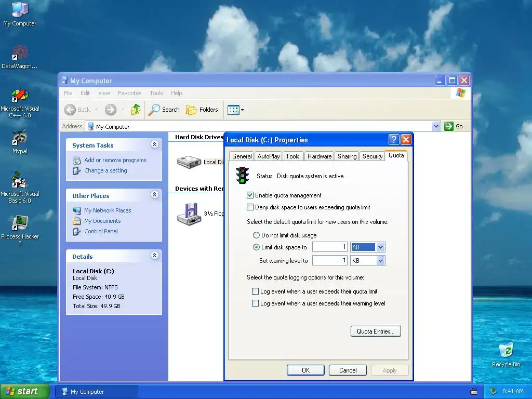Open the limit disk space unit dropdown
The width and height of the screenshot is (532, 399).
[x=380, y=247]
